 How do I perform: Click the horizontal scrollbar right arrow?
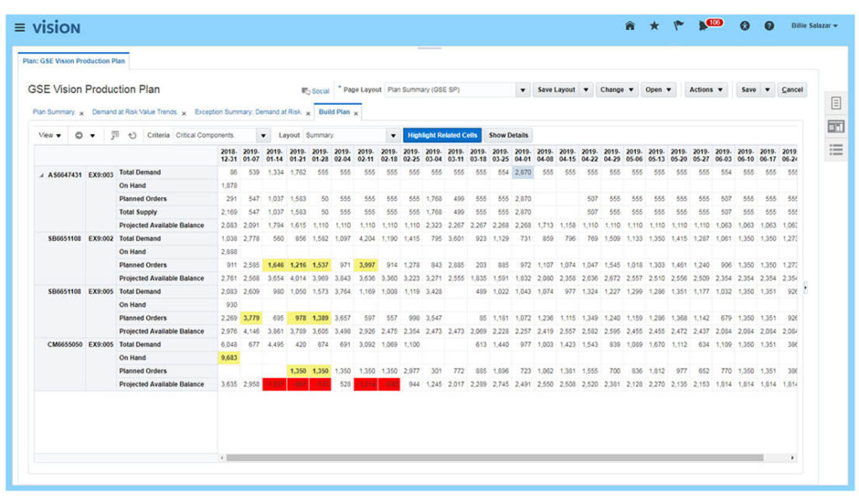792,457
